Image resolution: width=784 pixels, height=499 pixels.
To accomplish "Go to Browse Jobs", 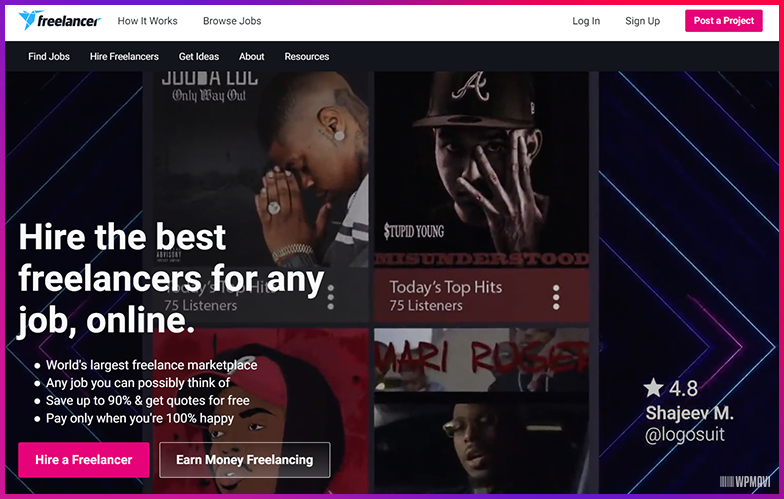I will pyautogui.click(x=232, y=21).
